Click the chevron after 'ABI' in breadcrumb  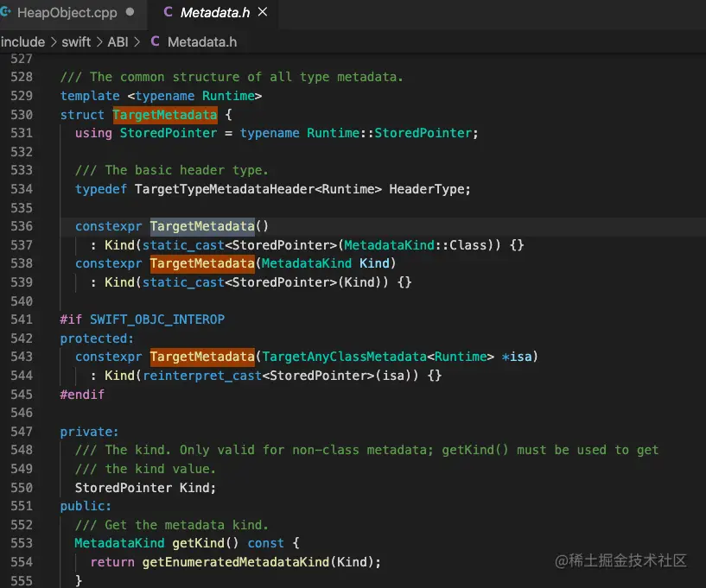tap(137, 41)
